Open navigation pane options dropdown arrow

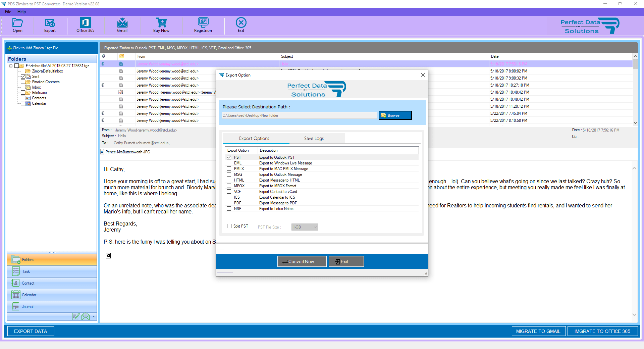tap(94, 316)
